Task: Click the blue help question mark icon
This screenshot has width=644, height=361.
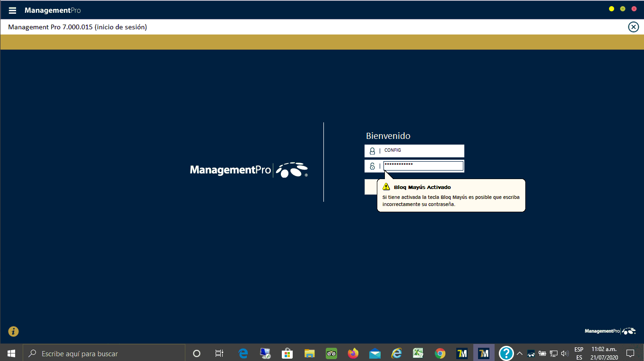Action: [x=506, y=353]
